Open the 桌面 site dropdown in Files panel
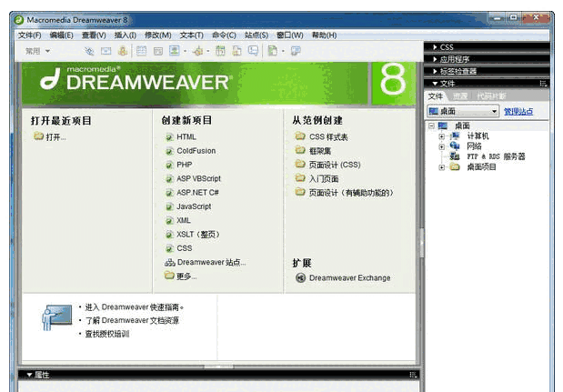Screen dimensions: 563x392 (463, 111)
